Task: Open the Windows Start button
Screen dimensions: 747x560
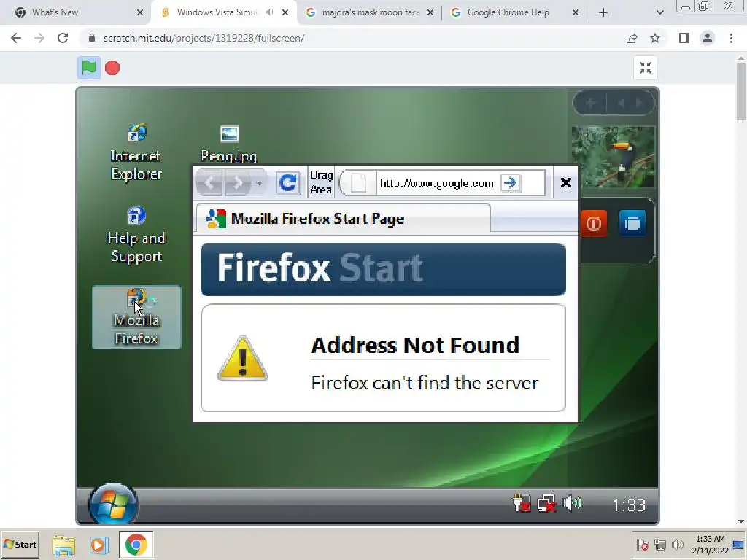Action: (x=20, y=544)
